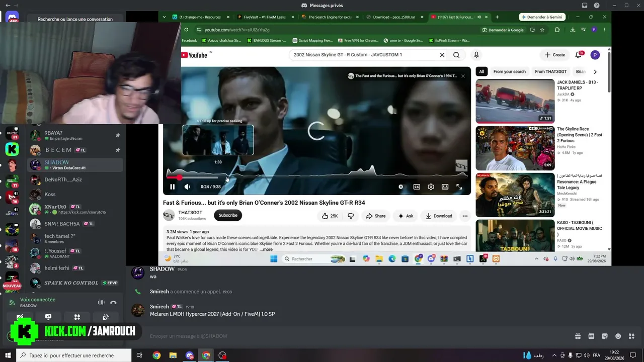
Task: Show more filter chips with the arrow
Action: 595,71
